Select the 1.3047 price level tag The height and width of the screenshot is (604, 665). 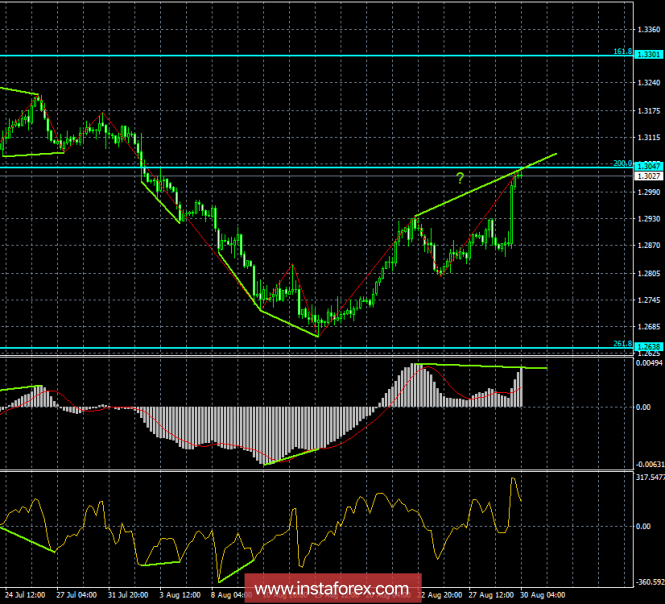[x=649, y=166]
